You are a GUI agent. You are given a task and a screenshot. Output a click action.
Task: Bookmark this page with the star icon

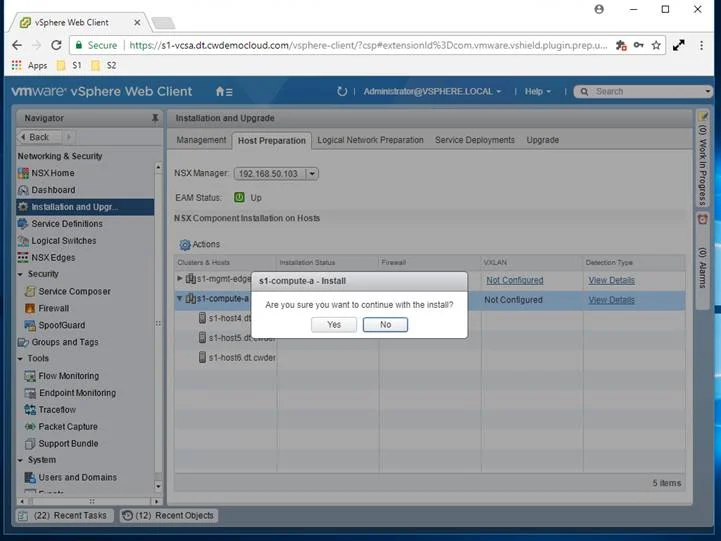pos(656,45)
